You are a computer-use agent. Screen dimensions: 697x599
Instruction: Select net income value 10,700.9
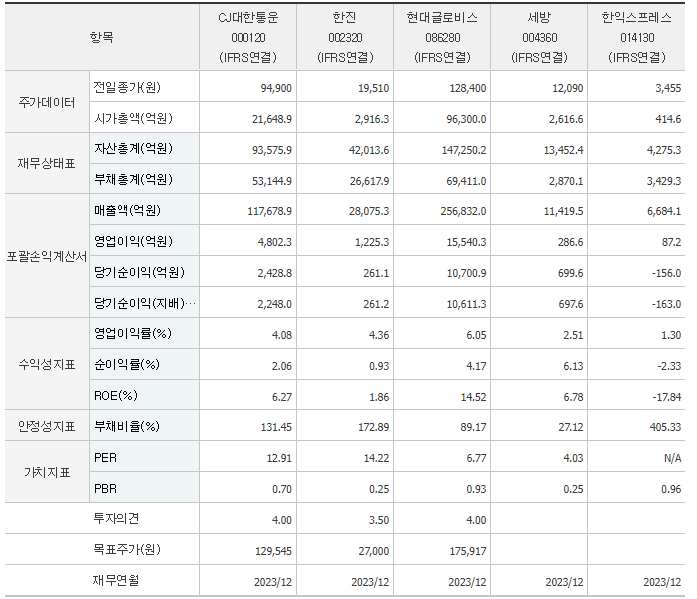466,273
